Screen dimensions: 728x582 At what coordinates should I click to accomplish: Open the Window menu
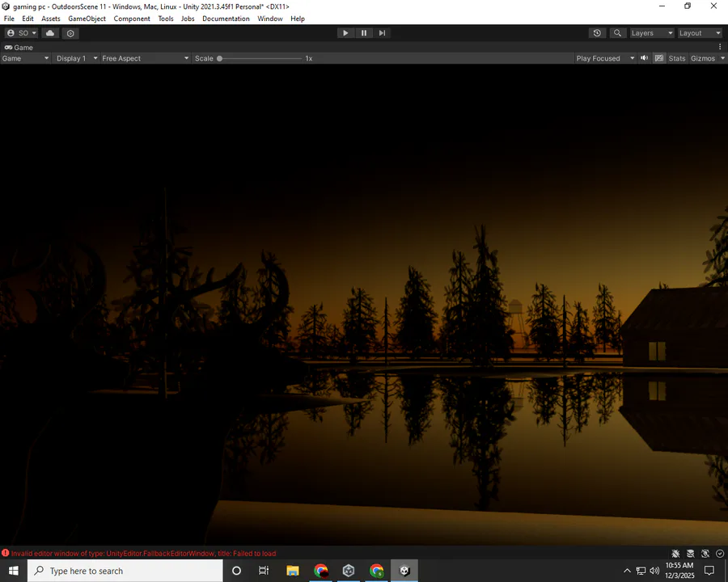(x=269, y=19)
